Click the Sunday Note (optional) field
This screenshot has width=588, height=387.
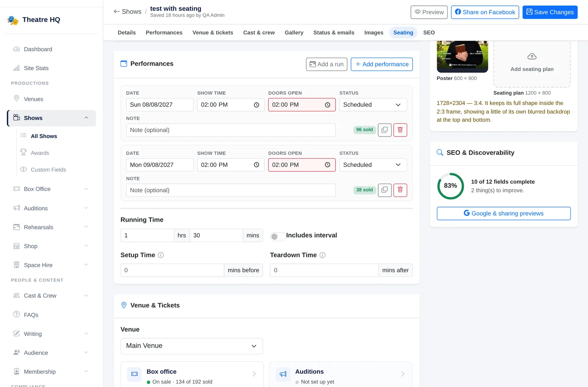click(231, 130)
